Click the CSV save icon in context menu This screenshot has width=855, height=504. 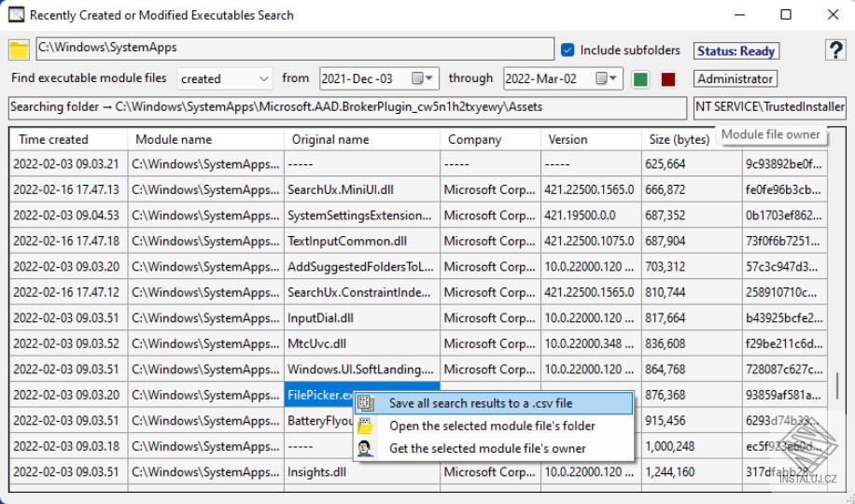click(x=366, y=403)
